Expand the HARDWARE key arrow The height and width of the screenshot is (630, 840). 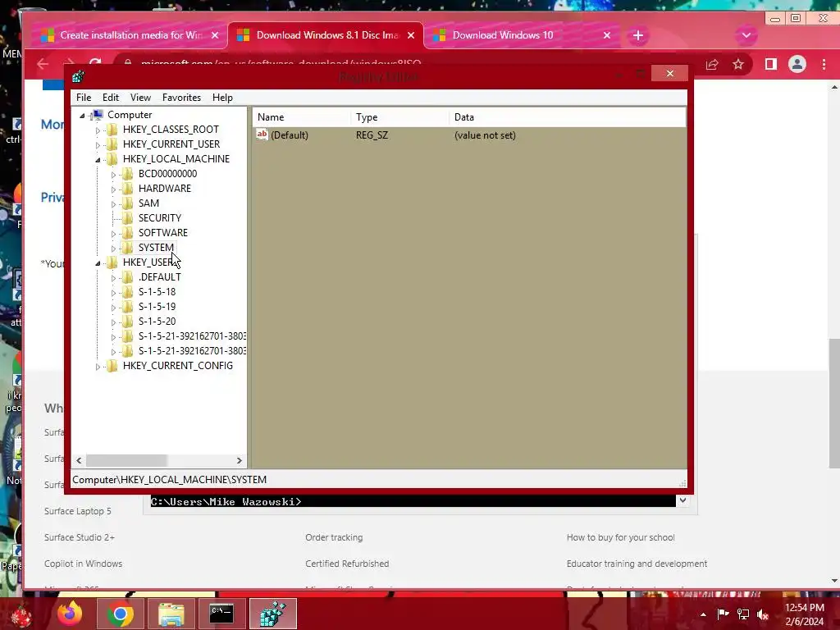113,189
